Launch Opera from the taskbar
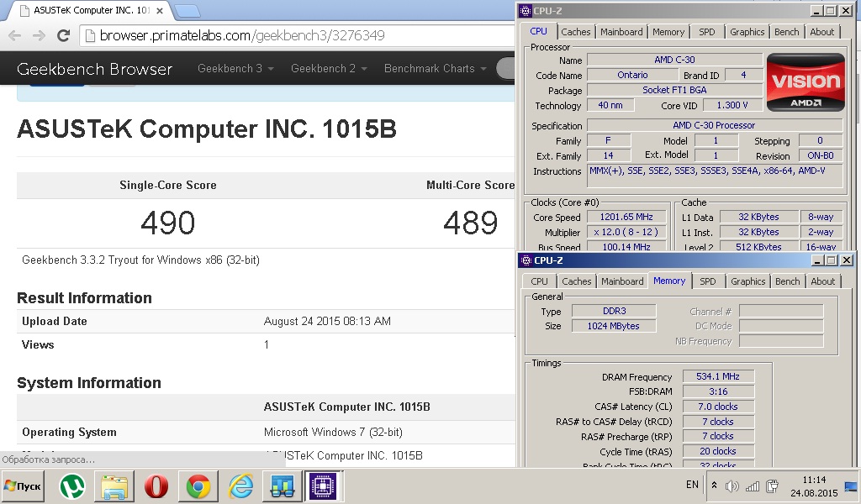This screenshot has height=504, width=861. [156, 486]
